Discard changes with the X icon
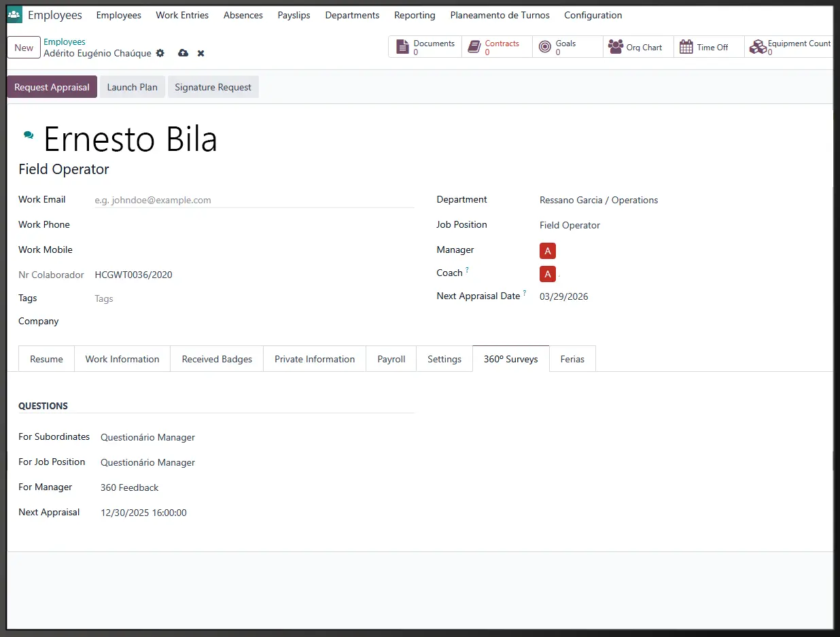Image resolution: width=840 pixels, height=637 pixels. (201, 53)
